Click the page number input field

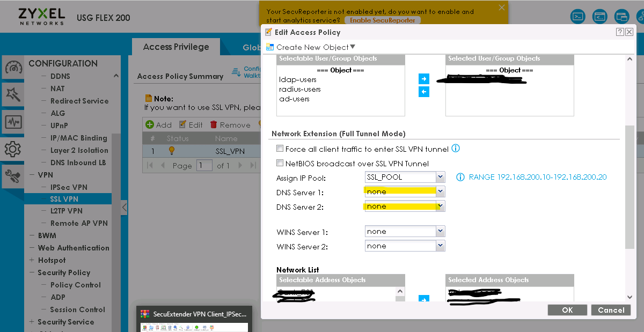[x=204, y=166]
